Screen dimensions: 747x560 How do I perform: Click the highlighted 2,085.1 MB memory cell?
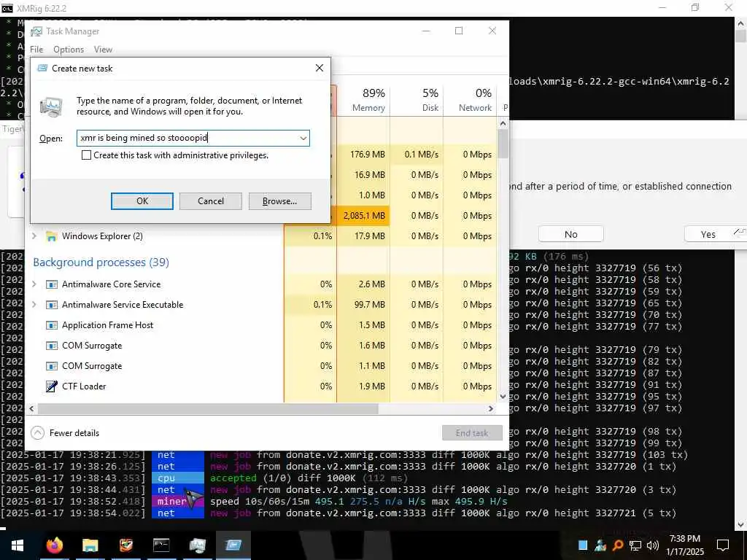pos(363,216)
